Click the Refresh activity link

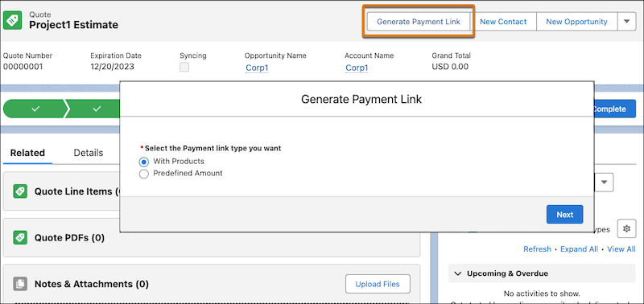click(x=537, y=249)
